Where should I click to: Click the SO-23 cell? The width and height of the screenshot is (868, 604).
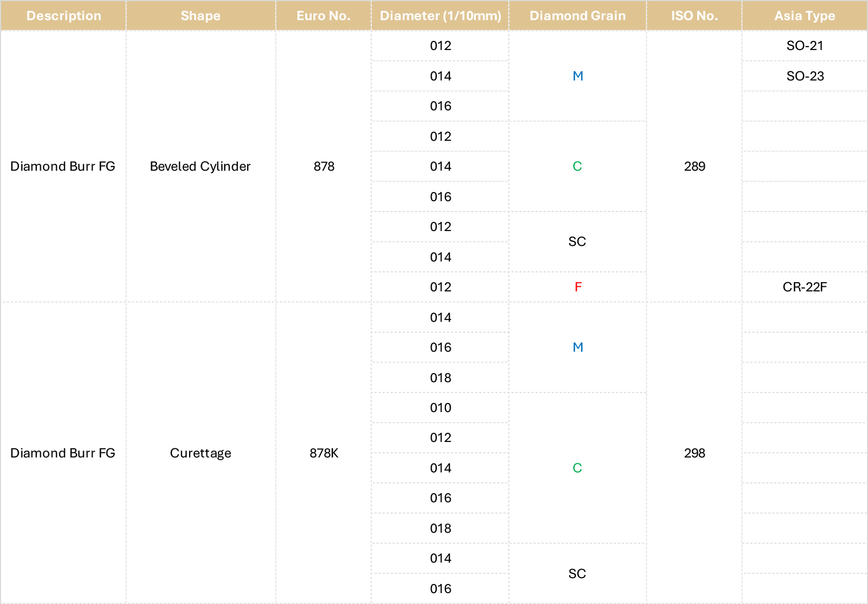[805, 76]
